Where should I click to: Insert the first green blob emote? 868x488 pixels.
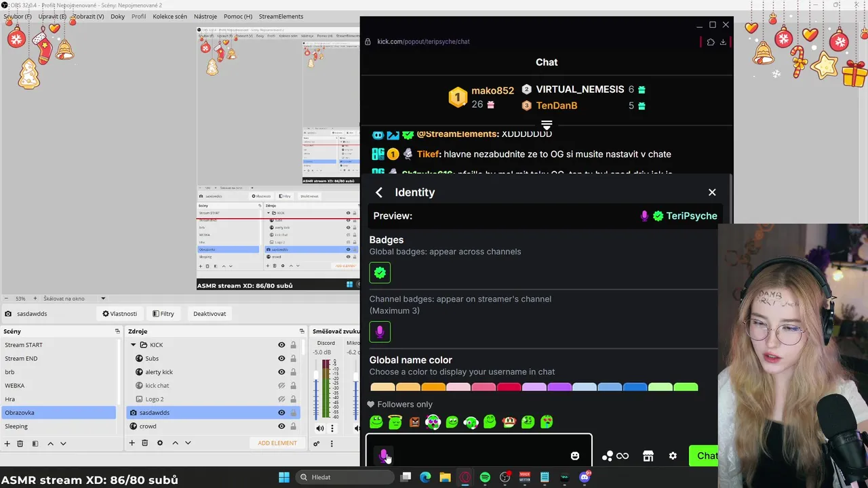click(376, 422)
